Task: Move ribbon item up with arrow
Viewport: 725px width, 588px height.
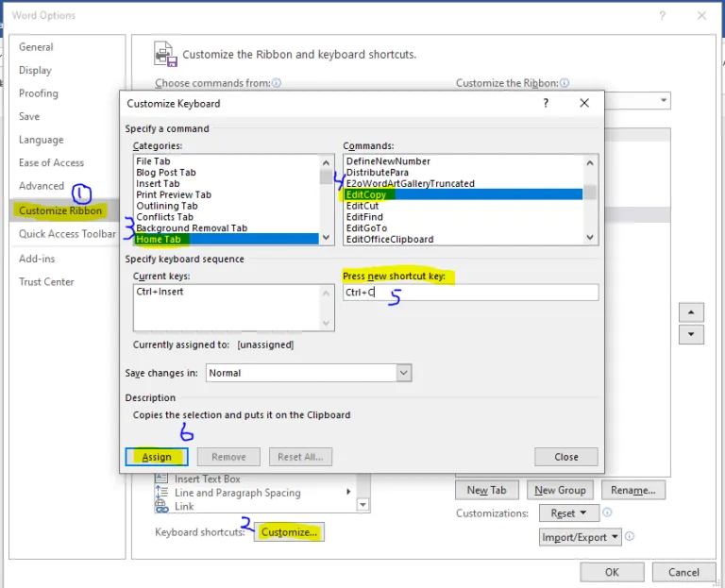Action: coord(691,312)
